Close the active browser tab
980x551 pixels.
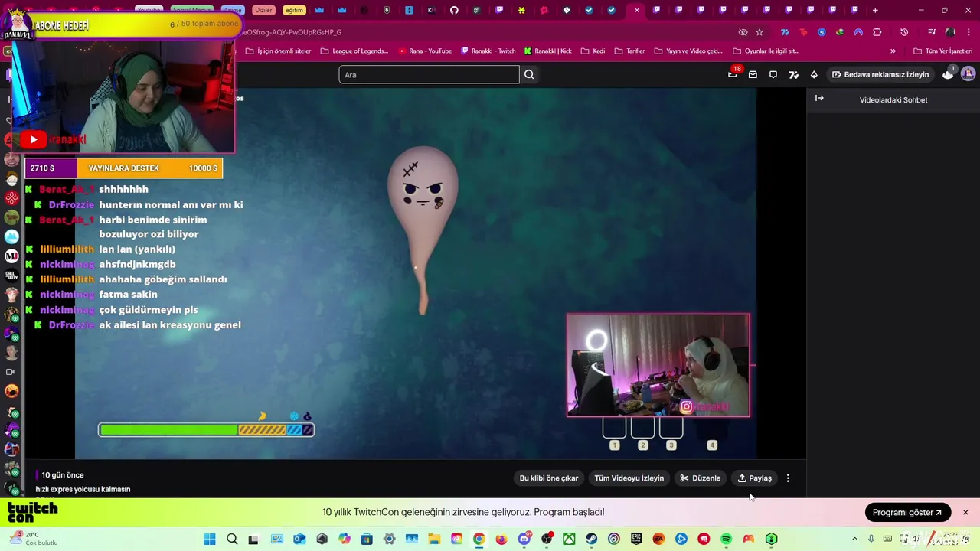pyautogui.click(x=636, y=10)
